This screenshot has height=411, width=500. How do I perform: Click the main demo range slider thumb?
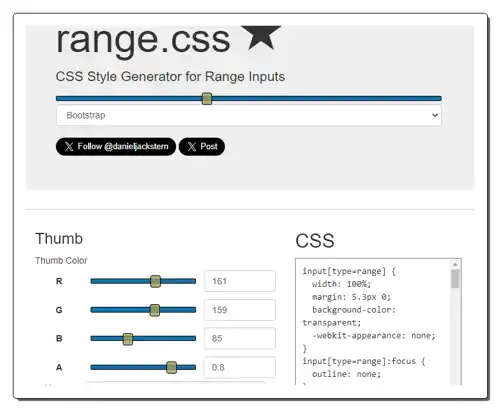(207, 99)
